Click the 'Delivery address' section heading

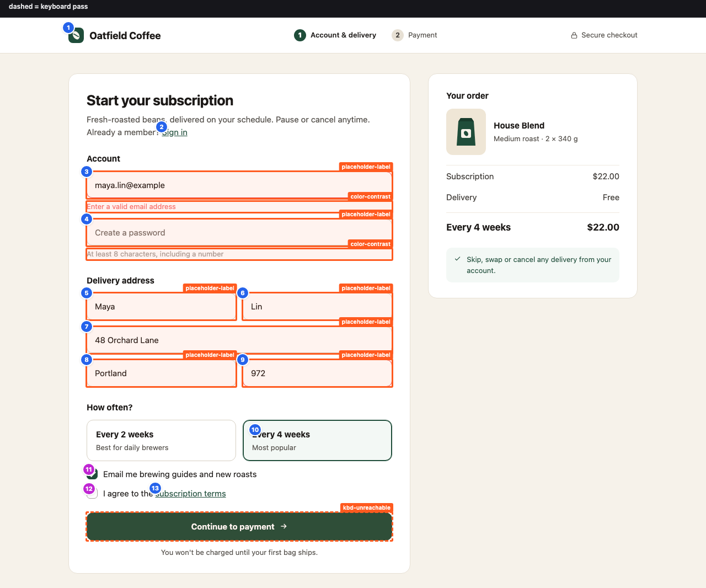120,281
